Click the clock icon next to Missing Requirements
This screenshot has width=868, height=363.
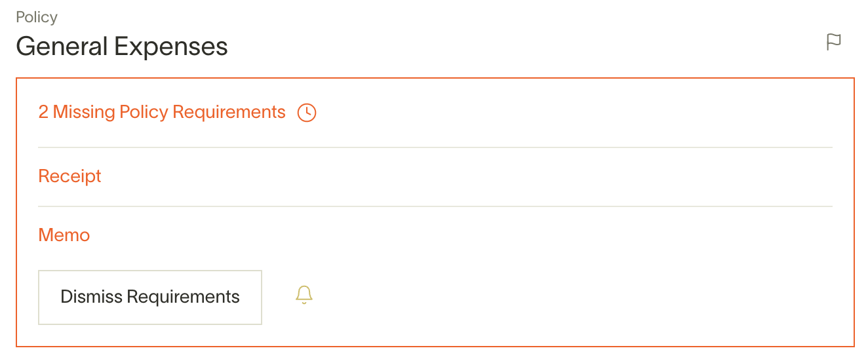coord(306,113)
